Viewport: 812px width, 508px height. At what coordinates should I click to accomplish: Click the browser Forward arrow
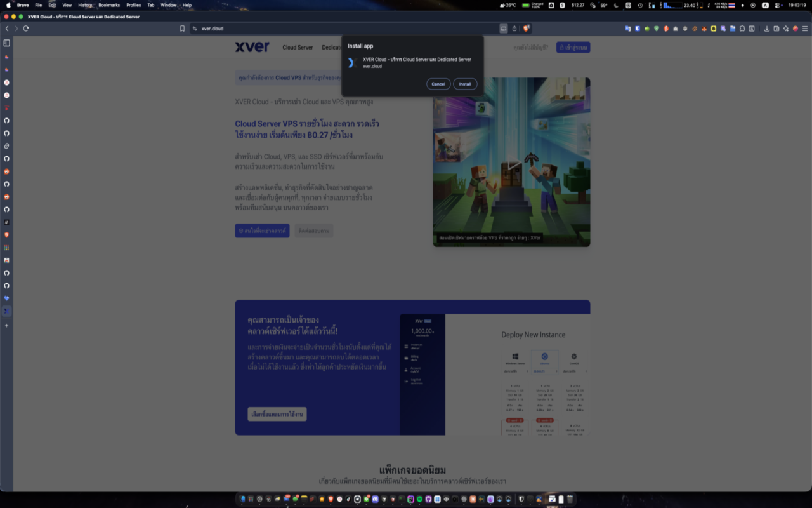(x=16, y=29)
